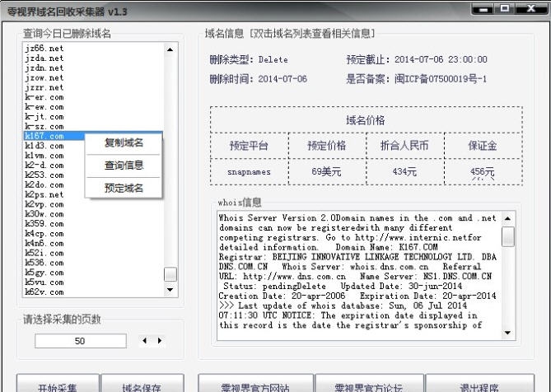Click the Delete type value

click(x=273, y=60)
